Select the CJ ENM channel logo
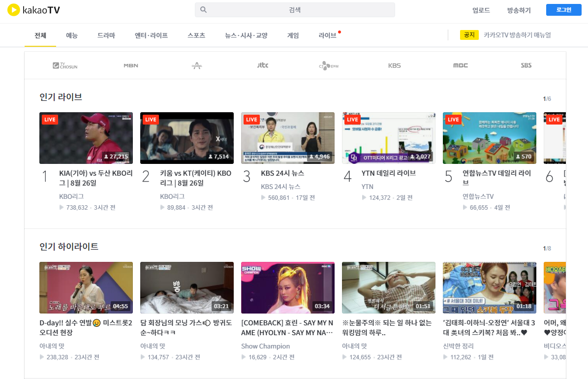The image size is (588, 379). pos(329,65)
